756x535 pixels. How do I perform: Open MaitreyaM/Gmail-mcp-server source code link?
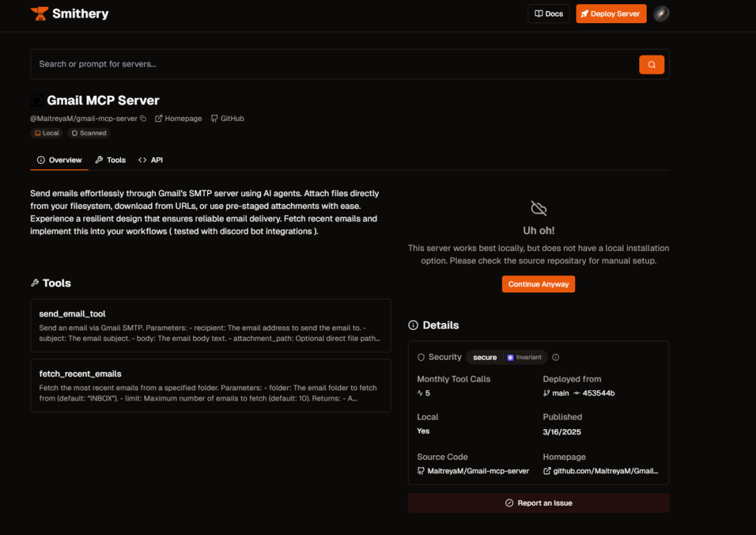pyautogui.click(x=473, y=471)
